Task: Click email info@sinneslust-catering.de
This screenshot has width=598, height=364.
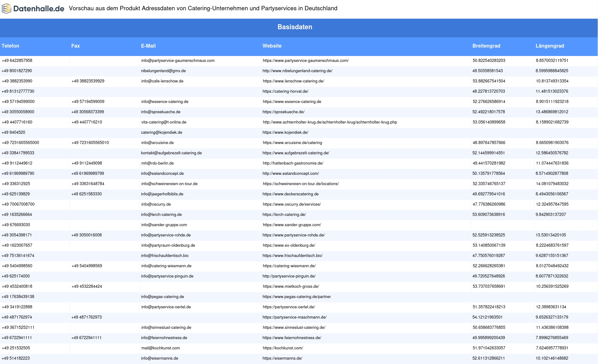Action: click(166, 328)
